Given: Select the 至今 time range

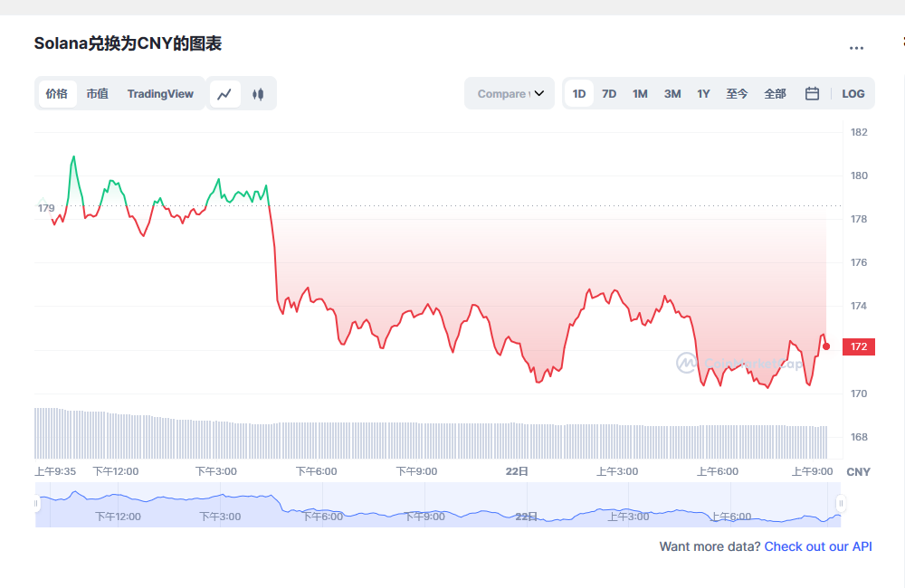Looking at the screenshot, I should [737, 94].
